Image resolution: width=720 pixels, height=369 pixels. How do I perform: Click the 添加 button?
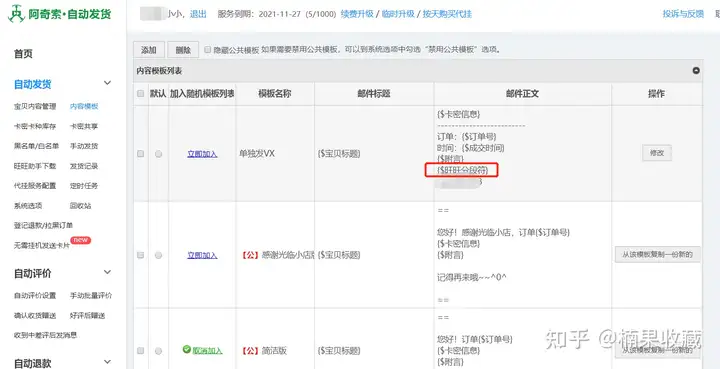[148, 50]
